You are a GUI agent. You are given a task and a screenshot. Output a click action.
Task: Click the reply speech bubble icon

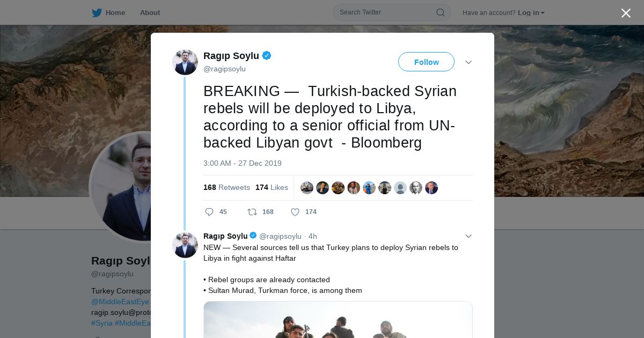pos(209,212)
